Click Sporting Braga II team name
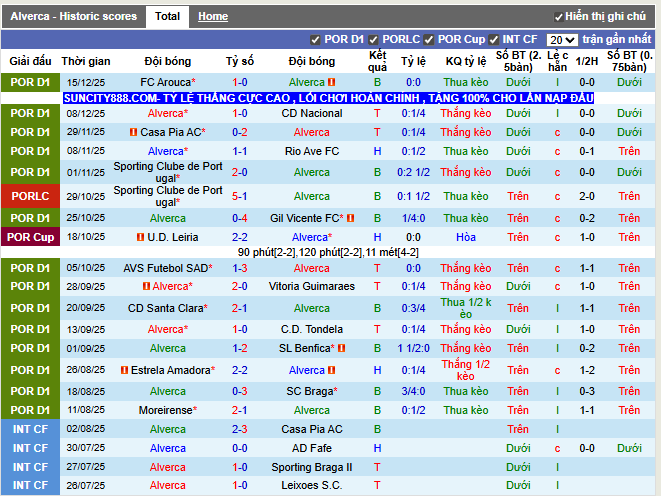This screenshot has width=662, height=496. tap(312, 467)
